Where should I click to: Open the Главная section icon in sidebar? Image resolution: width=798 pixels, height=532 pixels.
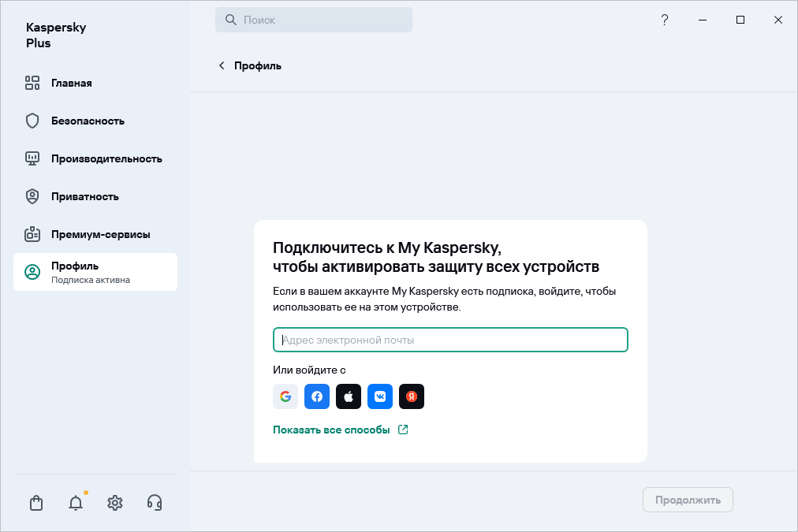tap(32, 82)
